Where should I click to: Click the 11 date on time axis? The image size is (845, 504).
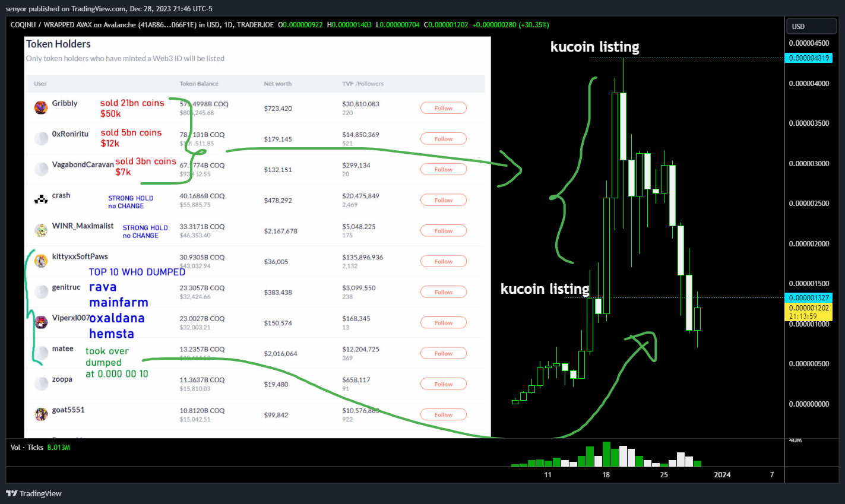[547, 475]
